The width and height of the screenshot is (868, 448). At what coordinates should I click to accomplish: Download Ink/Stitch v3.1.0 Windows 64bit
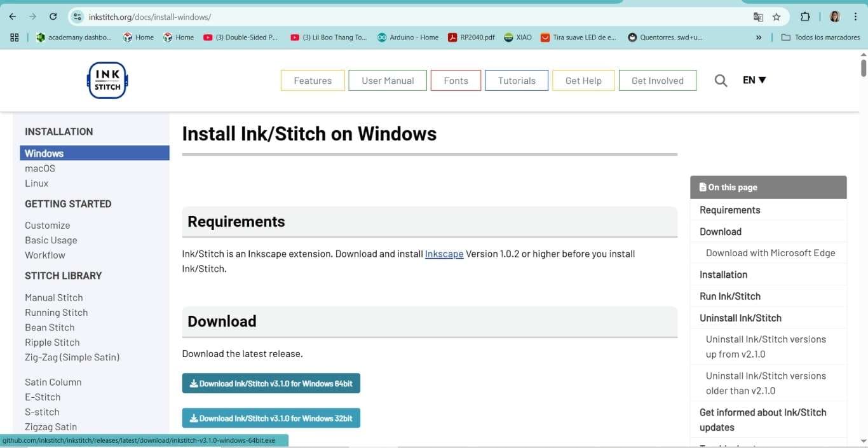pos(271,383)
